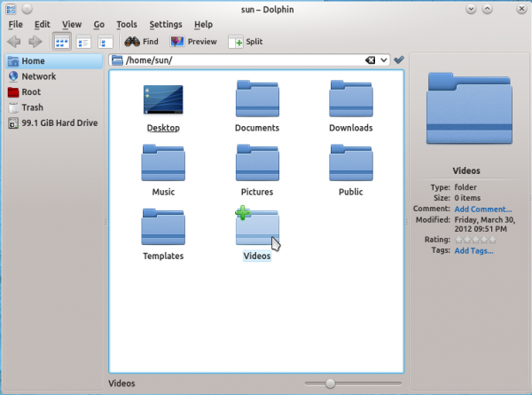The image size is (532, 395).
Task: Set rating with the first star
Action: pyautogui.click(x=458, y=241)
